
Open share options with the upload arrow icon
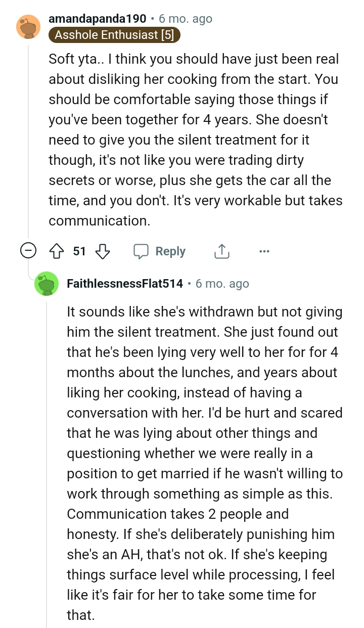221,251
